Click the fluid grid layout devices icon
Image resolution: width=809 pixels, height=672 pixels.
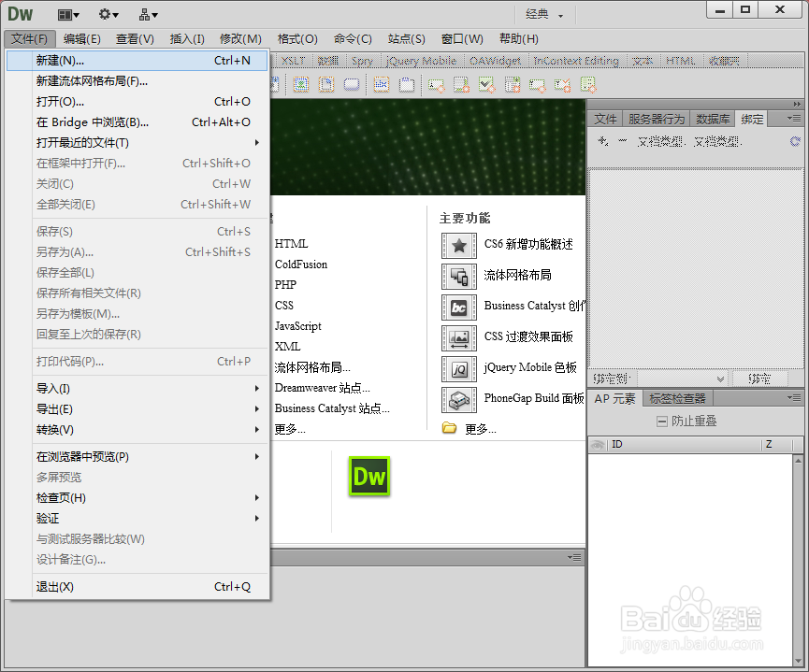[458, 277]
